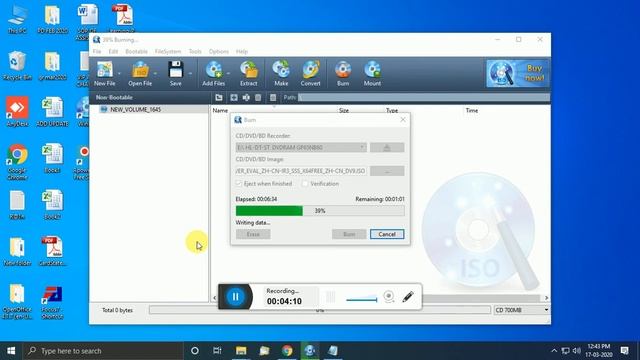The image size is (640, 360).
Task: Open the notification center icon
Action: pos(624,351)
